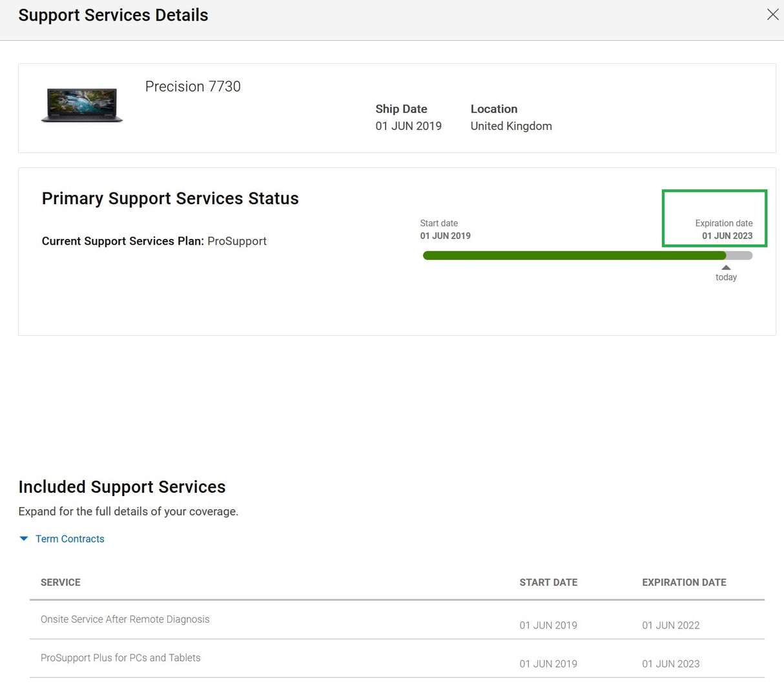784x686 pixels.
Task: Click the today marker triangle
Action: click(x=726, y=267)
